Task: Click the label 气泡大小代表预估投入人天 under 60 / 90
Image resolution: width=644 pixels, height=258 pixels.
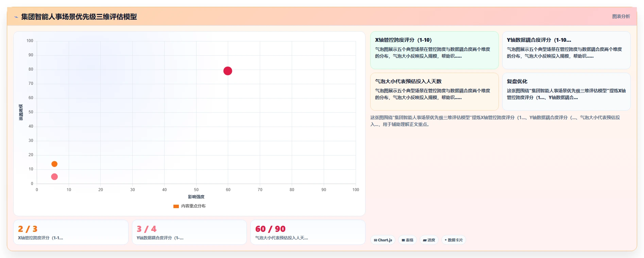Action: click(x=282, y=238)
